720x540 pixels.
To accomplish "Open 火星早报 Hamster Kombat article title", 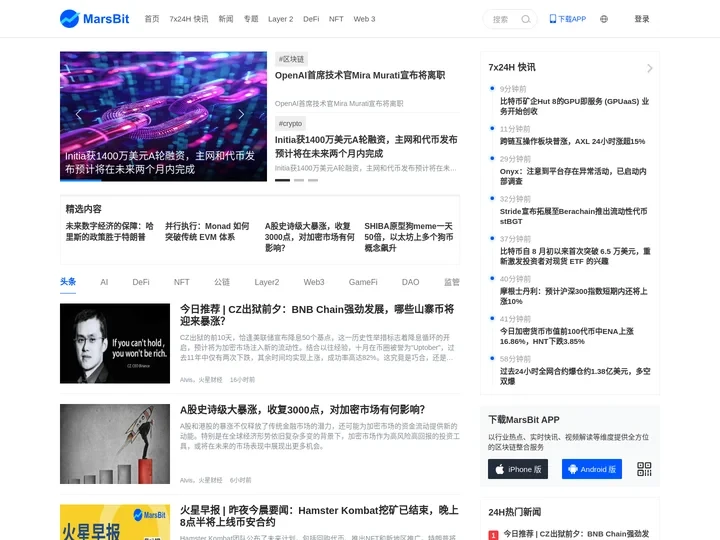I will pyautogui.click(x=319, y=516).
